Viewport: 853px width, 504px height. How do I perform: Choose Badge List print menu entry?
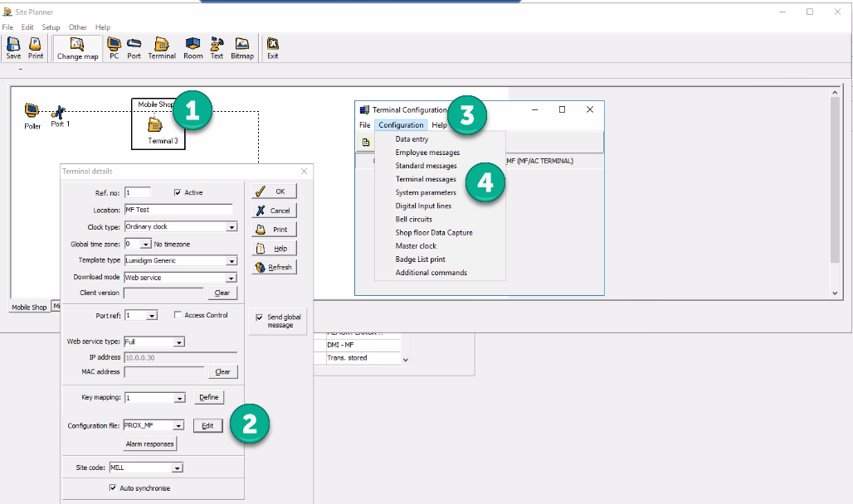click(x=420, y=259)
